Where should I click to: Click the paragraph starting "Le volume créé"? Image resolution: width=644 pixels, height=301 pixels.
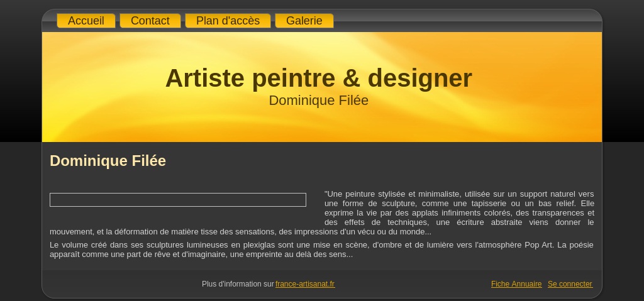321,249
